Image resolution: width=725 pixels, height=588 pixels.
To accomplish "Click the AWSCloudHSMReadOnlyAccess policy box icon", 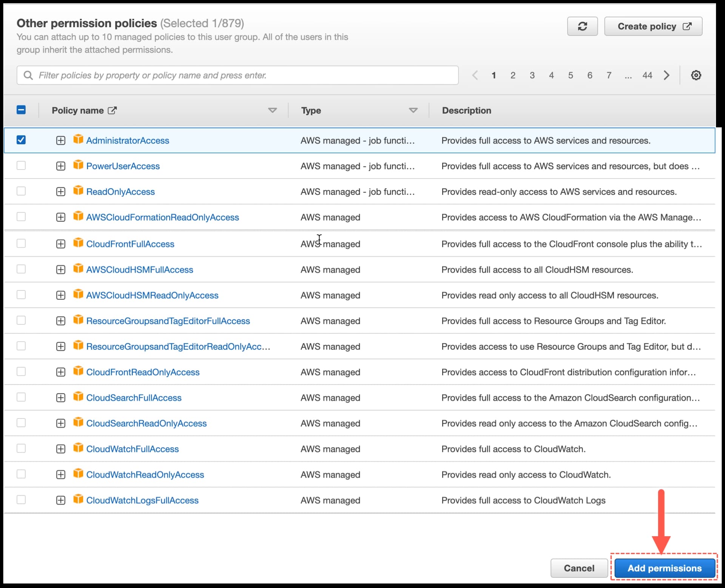I will [x=78, y=294].
